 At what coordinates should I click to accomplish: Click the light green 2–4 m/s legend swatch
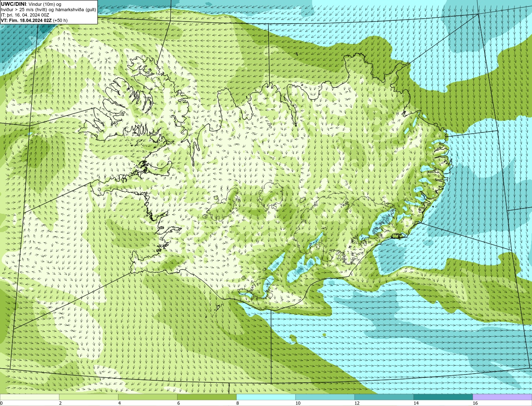(89, 397)
